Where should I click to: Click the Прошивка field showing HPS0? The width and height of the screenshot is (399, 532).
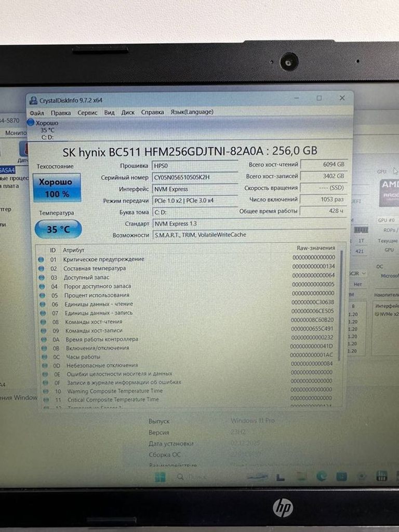click(x=195, y=166)
